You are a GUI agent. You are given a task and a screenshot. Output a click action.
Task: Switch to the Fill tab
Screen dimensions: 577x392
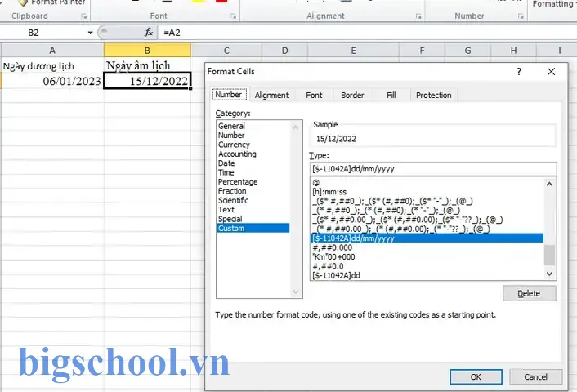391,96
